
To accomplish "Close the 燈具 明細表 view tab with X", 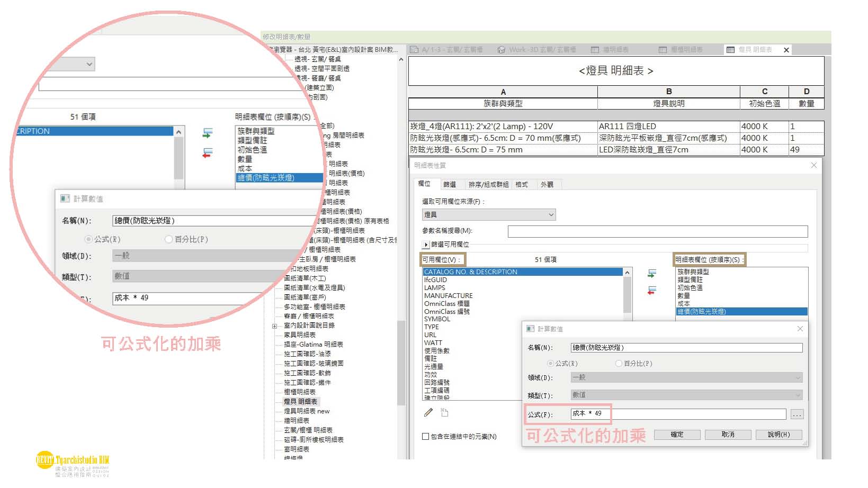I will pyautogui.click(x=786, y=50).
